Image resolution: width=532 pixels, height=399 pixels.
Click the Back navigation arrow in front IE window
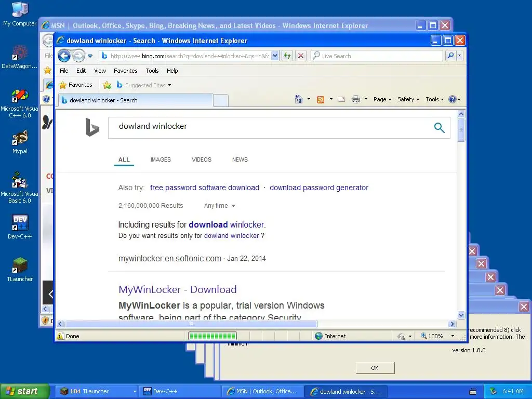tap(64, 56)
